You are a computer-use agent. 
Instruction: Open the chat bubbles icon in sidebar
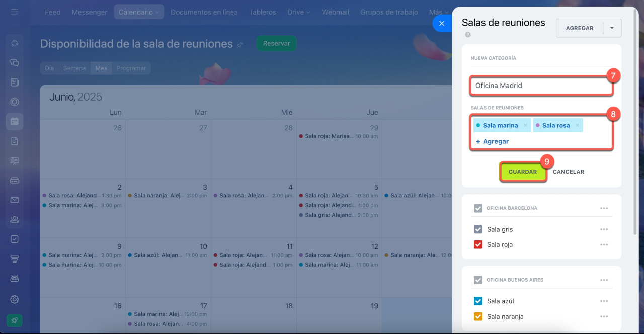pyautogui.click(x=15, y=63)
